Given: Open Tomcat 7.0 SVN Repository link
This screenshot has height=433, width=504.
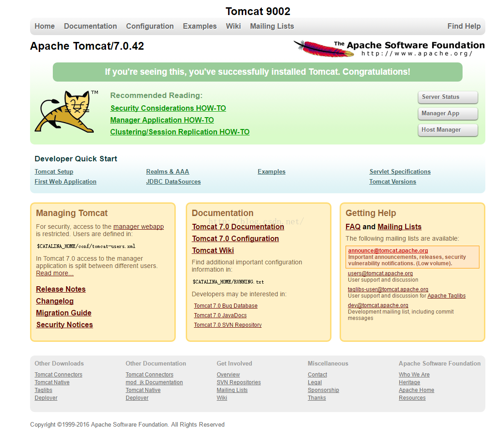Looking at the screenshot, I should tap(228, 325).
